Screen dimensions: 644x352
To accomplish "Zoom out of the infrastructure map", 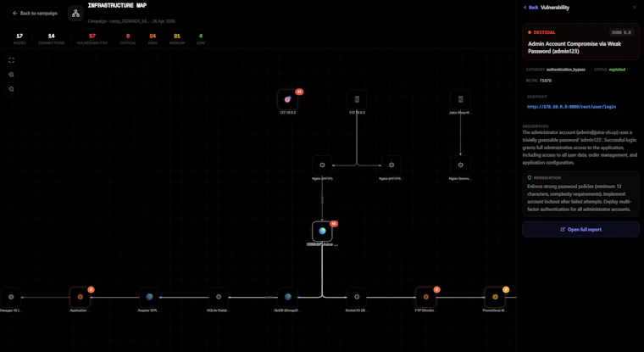I will 12,89.
